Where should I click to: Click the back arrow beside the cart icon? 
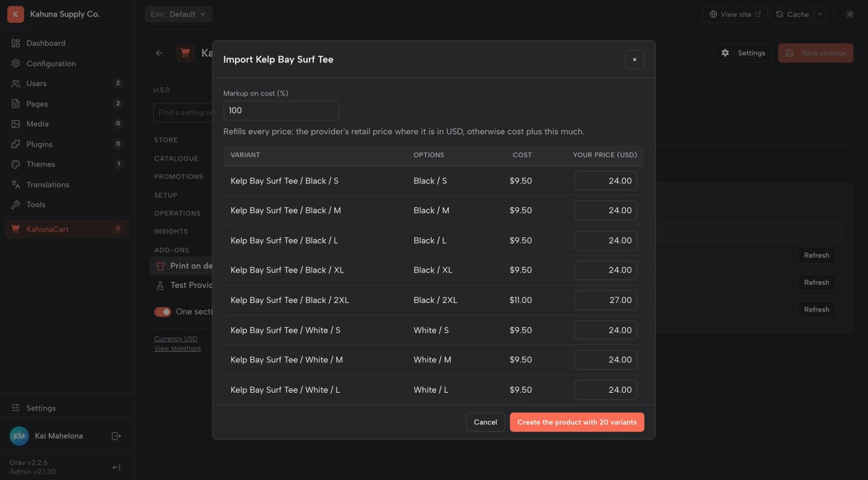tap(159, 53)
